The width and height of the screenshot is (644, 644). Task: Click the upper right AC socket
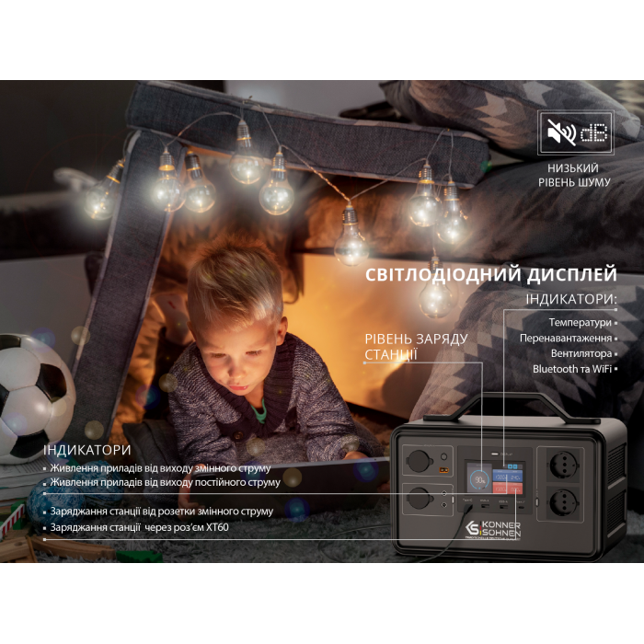coord(561,466)
